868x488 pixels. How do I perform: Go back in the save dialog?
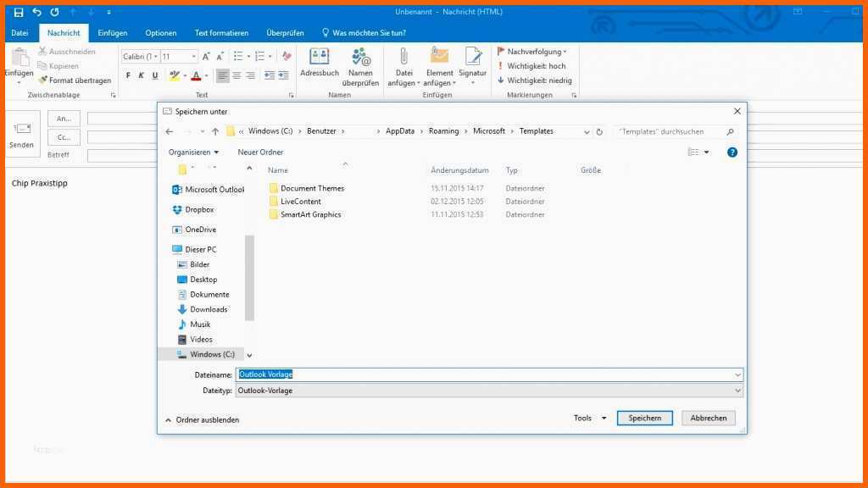(170, 131)
